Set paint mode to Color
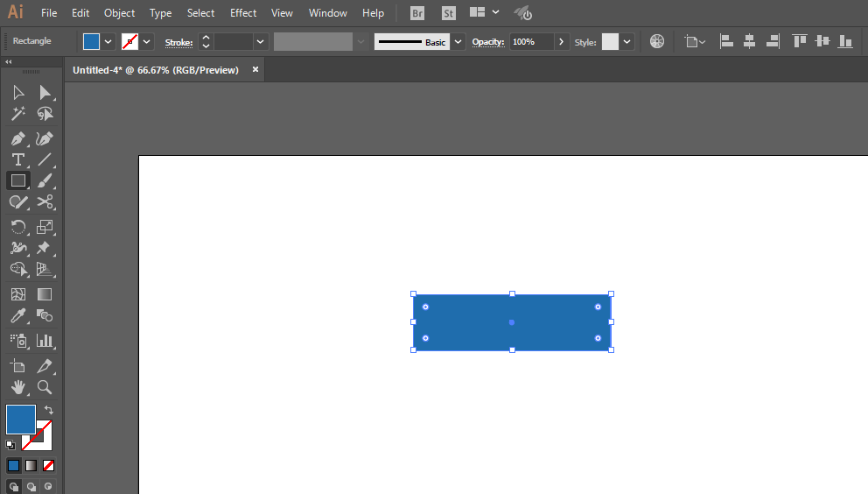The height and width of the screenshot is (494, 868). [14, 466]
